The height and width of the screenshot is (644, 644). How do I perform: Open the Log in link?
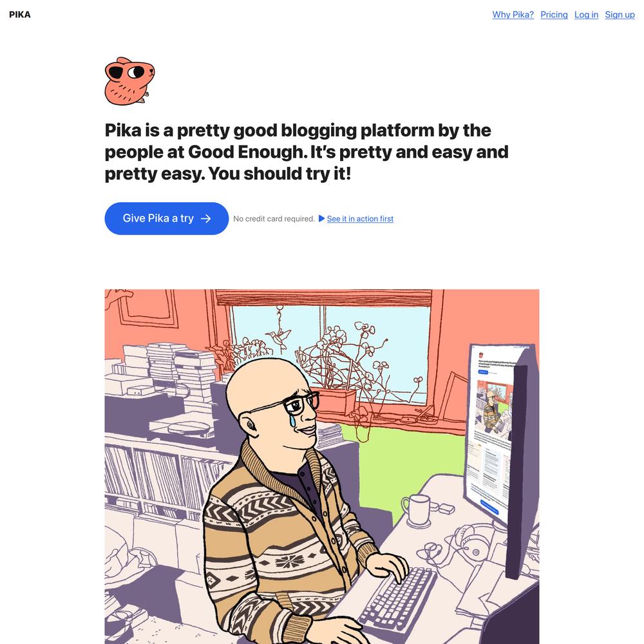586,15
